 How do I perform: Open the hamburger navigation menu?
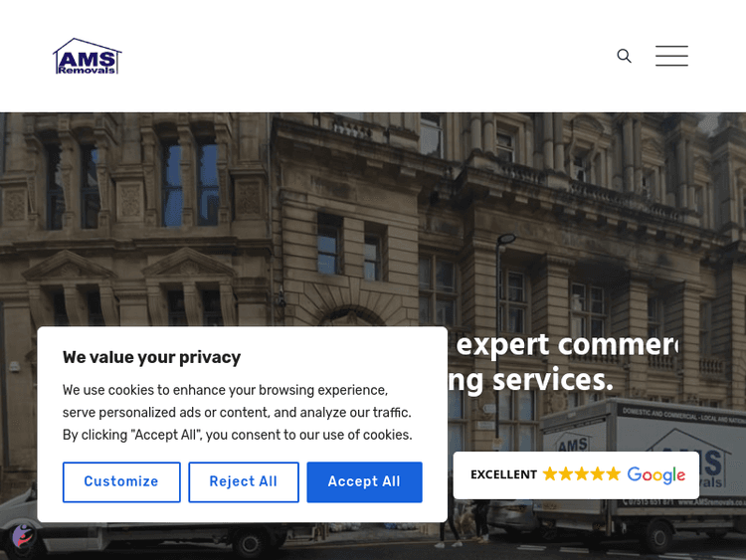coord(671,56)
